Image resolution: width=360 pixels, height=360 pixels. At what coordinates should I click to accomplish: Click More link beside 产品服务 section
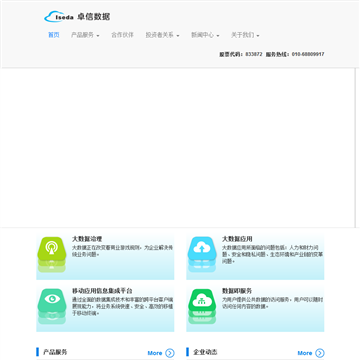click(x=155, y=353)
